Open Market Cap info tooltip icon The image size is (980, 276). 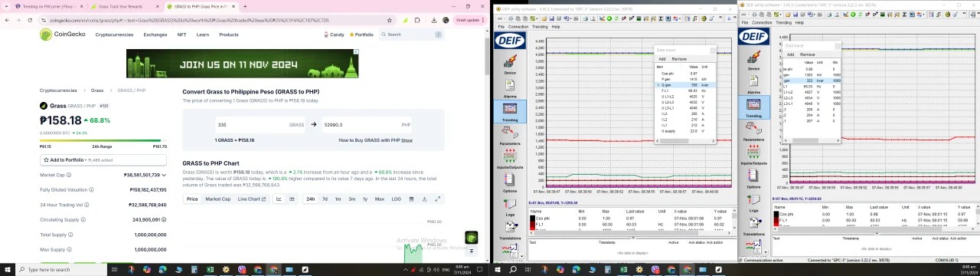(70, 175)
